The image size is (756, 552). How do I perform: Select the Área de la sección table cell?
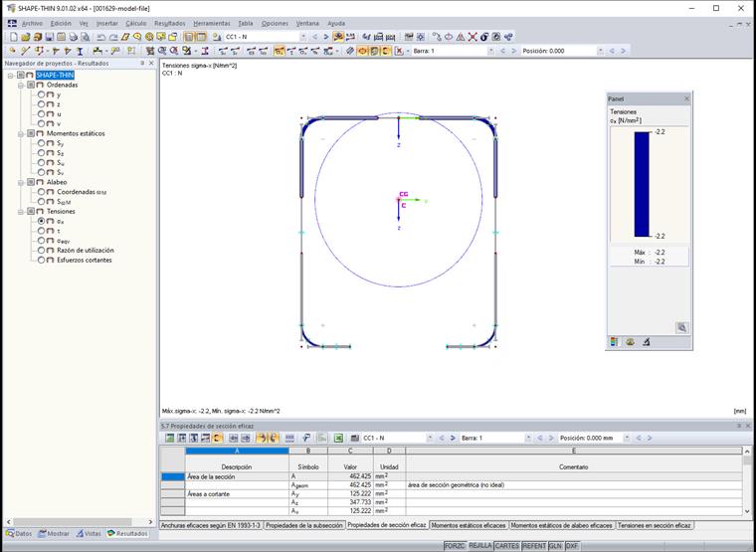tap(237, 476)
